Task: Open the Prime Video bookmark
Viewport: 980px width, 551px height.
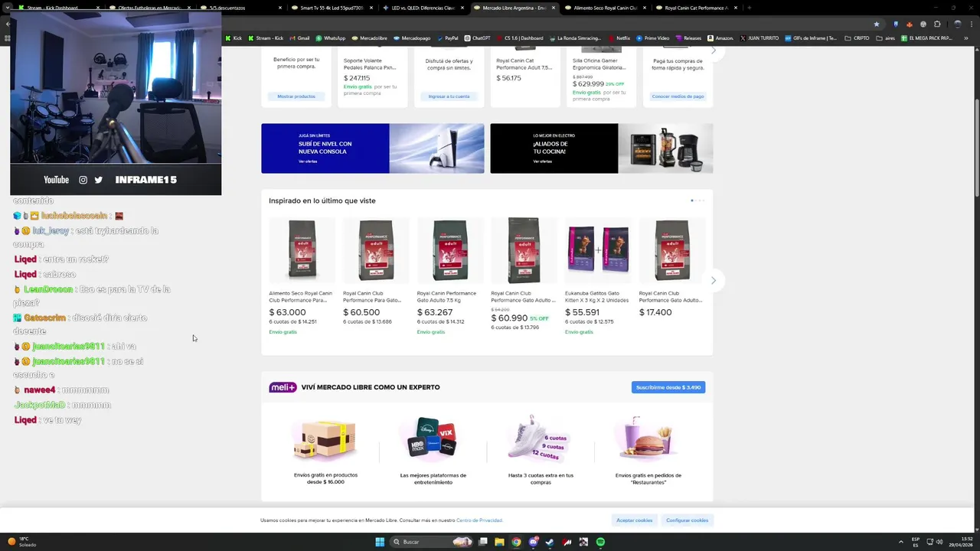Action: [x=652, y=37]
